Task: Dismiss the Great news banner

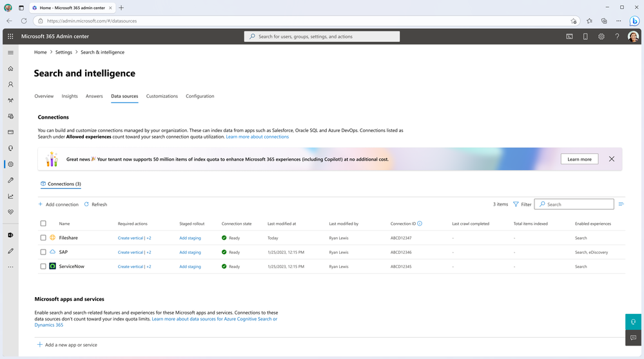Action: click(x=612, y=159)
